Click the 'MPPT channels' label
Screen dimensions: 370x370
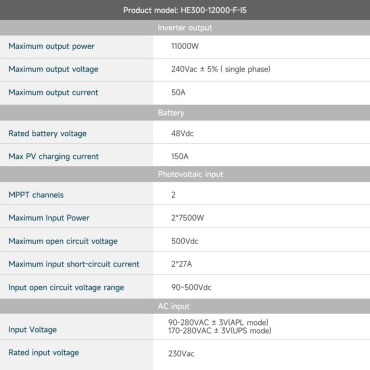(36, 195)
